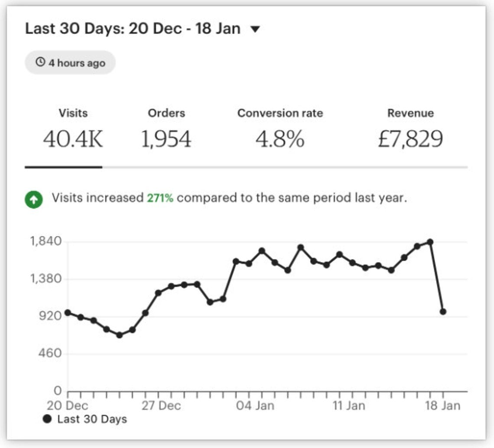Click the dropdown arrow next to 18 Jan
Screen dimensions: 494x448
pos(255,29)
